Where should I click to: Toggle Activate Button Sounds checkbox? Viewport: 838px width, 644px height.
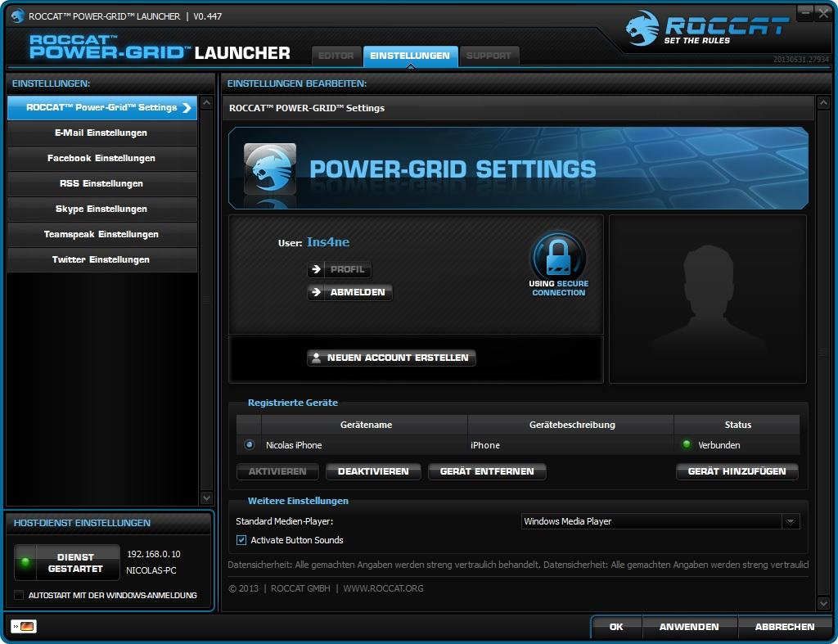point(241,540)
